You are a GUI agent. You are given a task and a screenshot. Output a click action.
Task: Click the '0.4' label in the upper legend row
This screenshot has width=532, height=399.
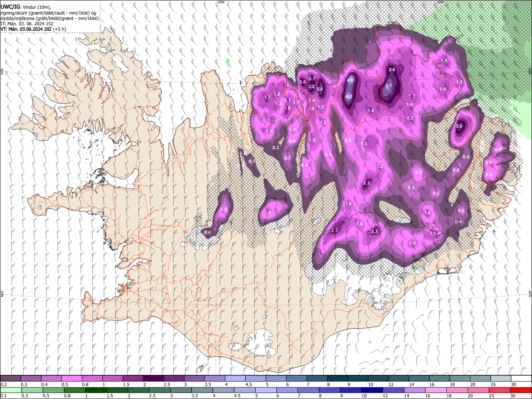pos(44,384)
